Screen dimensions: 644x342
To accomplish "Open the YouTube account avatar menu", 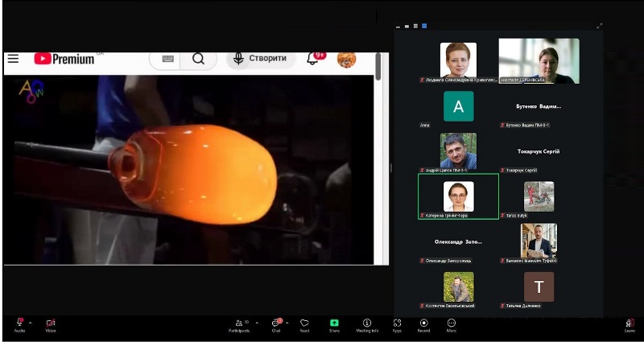I will 346,60.
